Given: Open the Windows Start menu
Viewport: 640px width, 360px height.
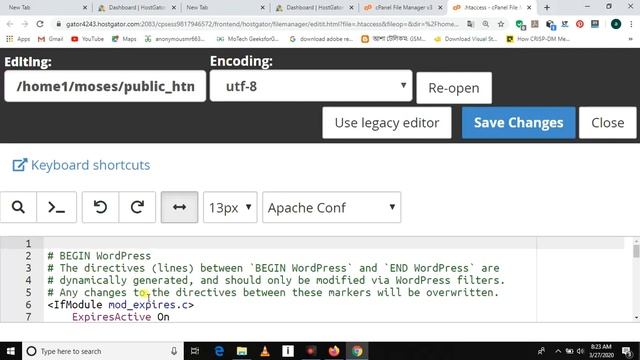Looking at the screenshot, I should point(11,351).
